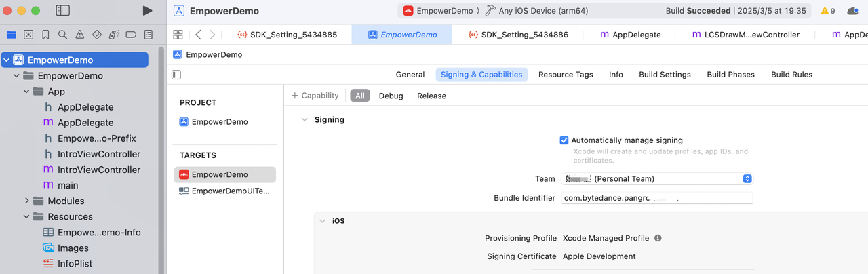
Task: Filter capabilities by All configurations
Action: point(360,96)
